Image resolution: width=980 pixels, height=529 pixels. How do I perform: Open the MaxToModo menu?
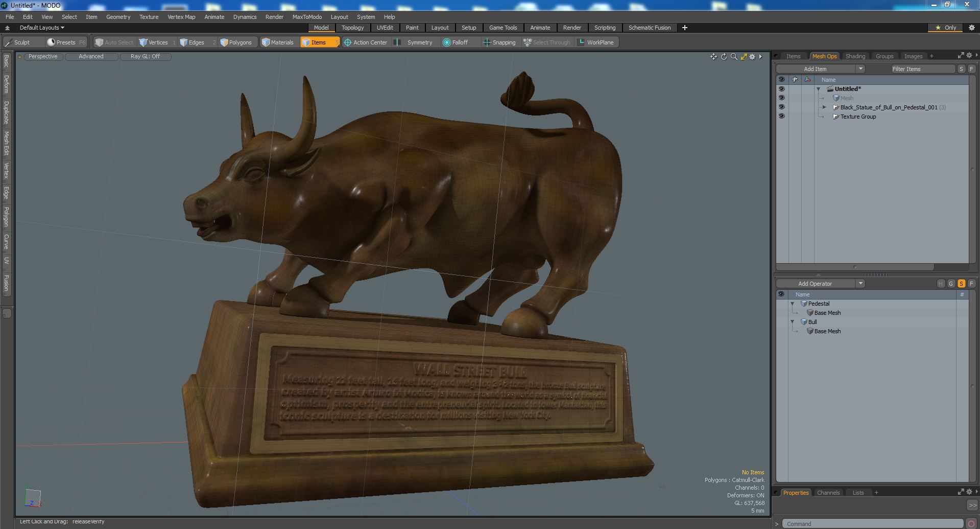pyautogui.click(x=307, y=17)
